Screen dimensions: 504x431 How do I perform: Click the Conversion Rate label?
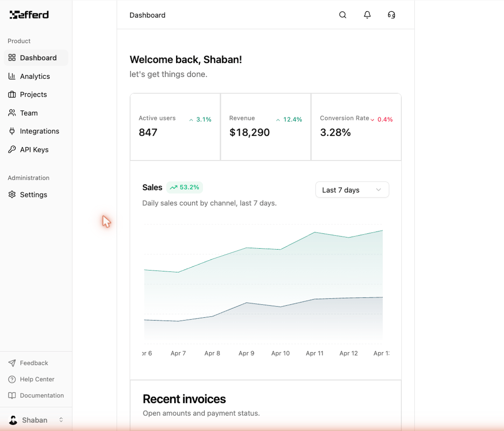(344, 118)
